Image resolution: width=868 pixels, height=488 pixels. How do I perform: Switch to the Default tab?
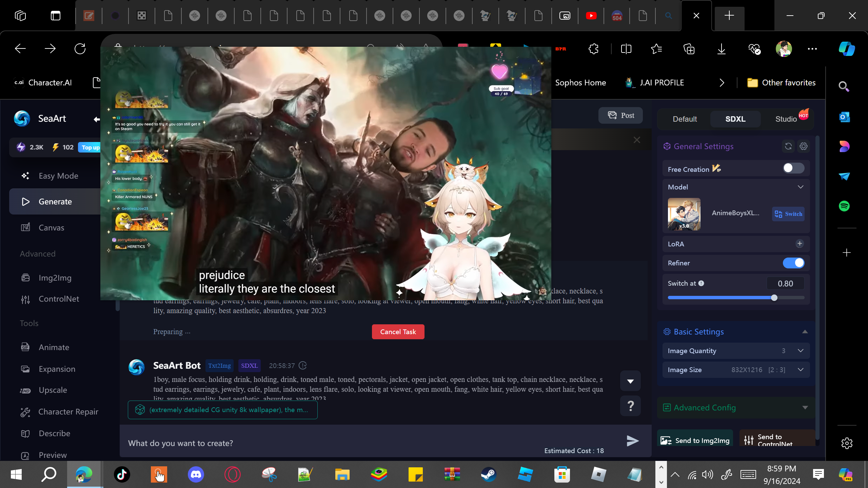[685, 119]
